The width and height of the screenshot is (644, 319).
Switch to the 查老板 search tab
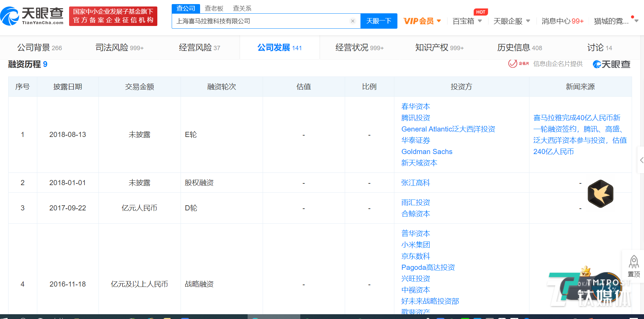(214, 8)
